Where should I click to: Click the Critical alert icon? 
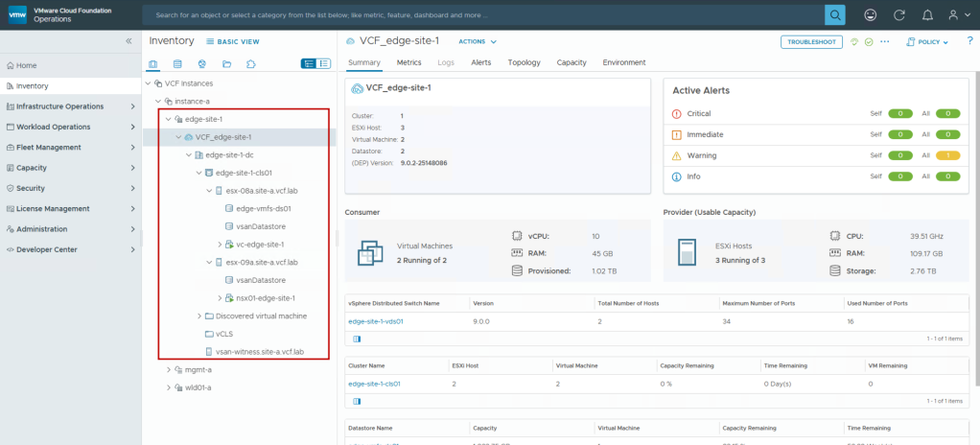[676, 114]
